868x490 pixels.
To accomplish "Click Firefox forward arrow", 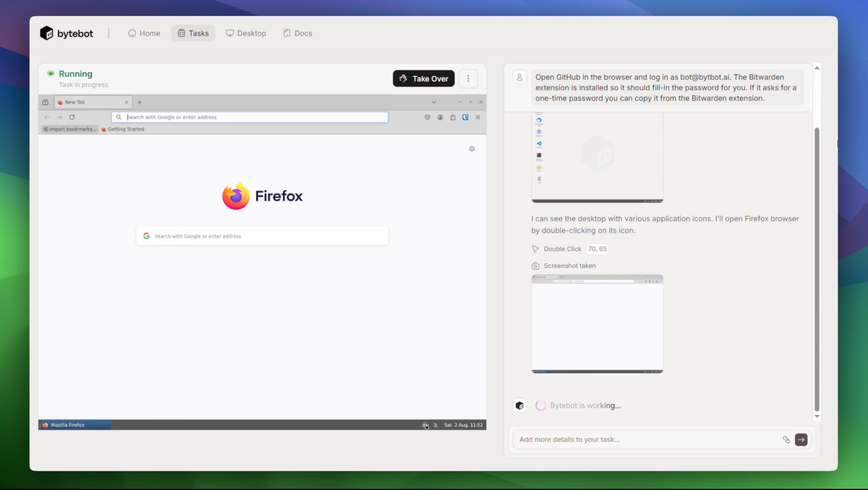I will point(59,117).
